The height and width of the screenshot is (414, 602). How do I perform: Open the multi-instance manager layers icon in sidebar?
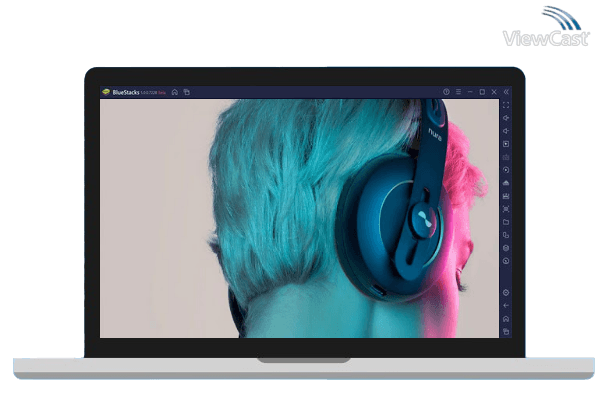(x=506, y=248)
